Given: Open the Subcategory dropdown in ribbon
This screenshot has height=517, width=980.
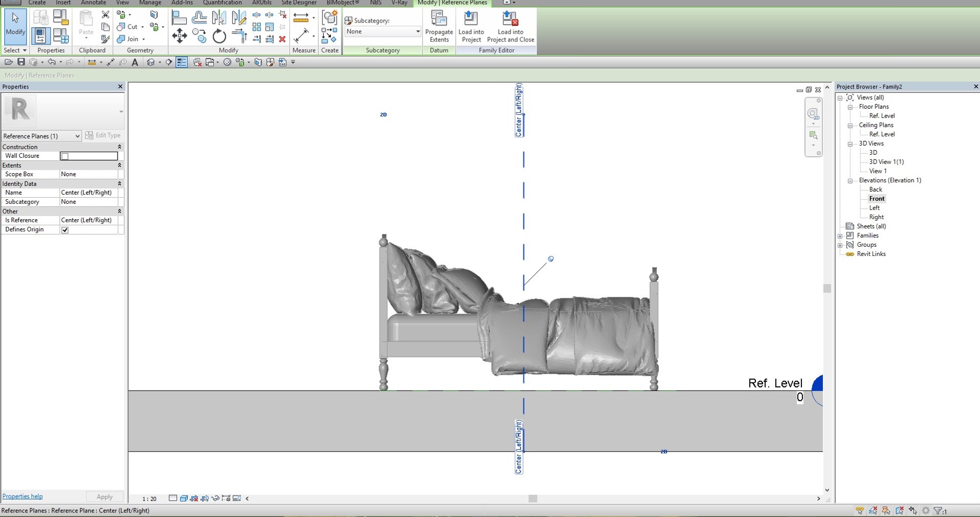Looking at the screenshot, I should coord(382,32).
